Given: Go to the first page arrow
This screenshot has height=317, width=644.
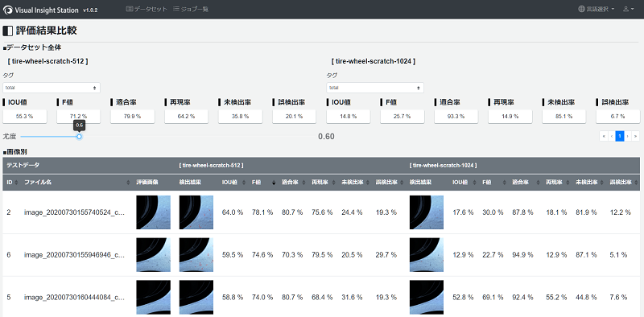Looking at the screenshot, I should 603,136.
